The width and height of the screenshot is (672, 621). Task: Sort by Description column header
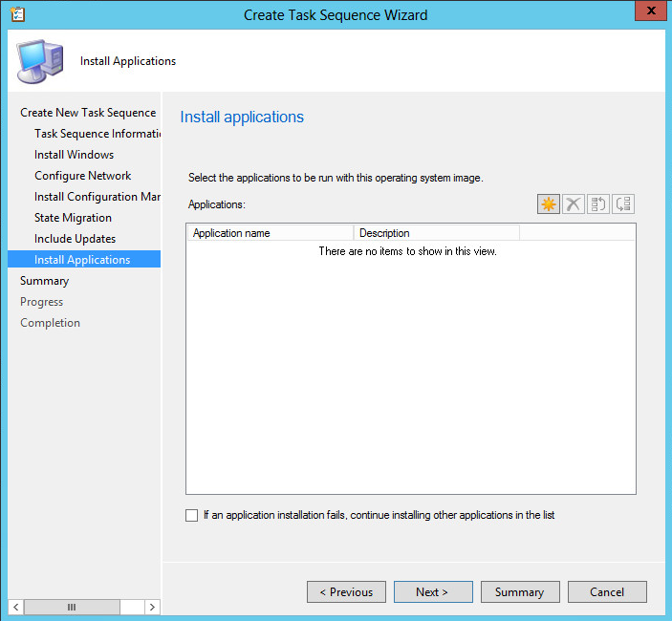click(436, 233)
